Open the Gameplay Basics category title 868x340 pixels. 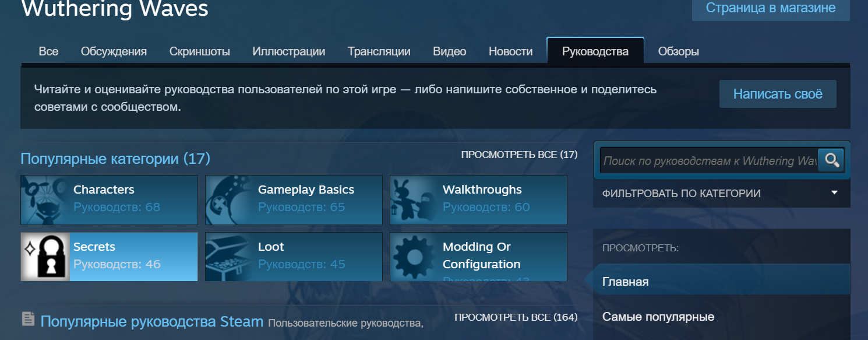coord(306,190)
